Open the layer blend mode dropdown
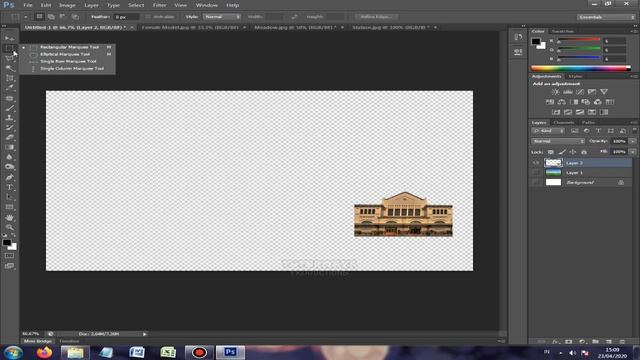This screenshot has height=360, width=640. coord(558,141)
